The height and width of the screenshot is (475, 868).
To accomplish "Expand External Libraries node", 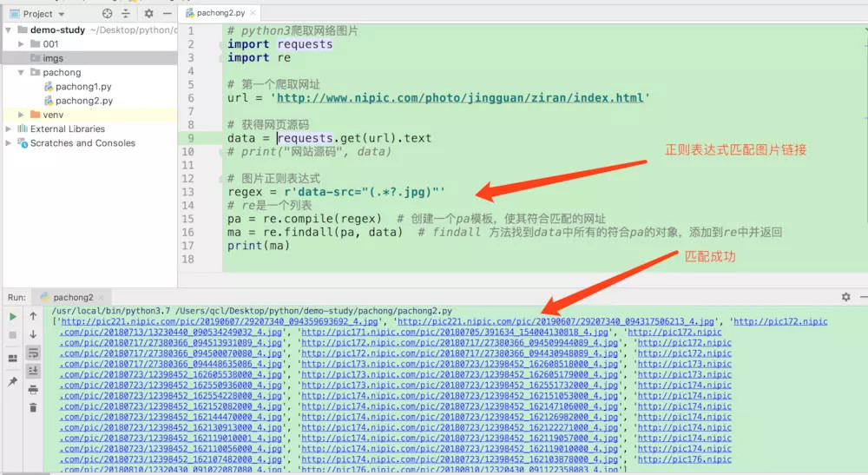I will point(9,129).
